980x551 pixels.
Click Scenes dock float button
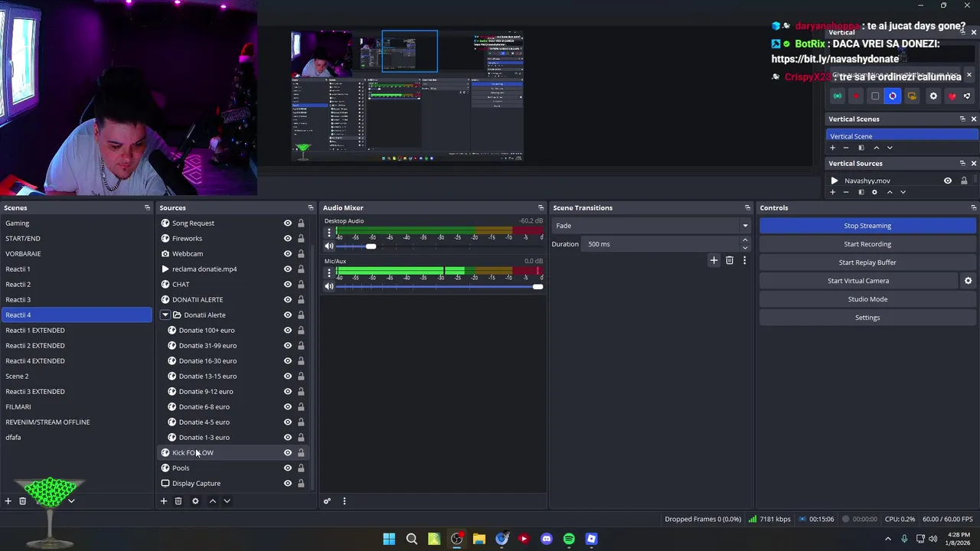147,207
